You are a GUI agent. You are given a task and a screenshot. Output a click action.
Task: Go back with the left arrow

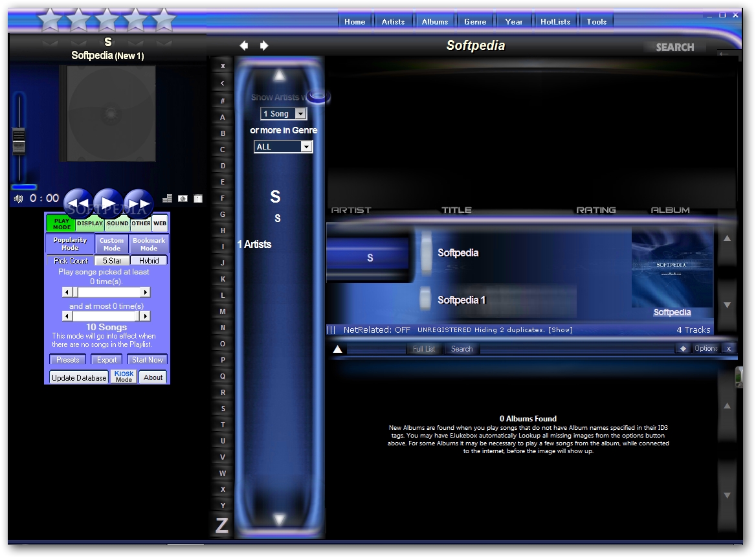(x=244, y=45)
